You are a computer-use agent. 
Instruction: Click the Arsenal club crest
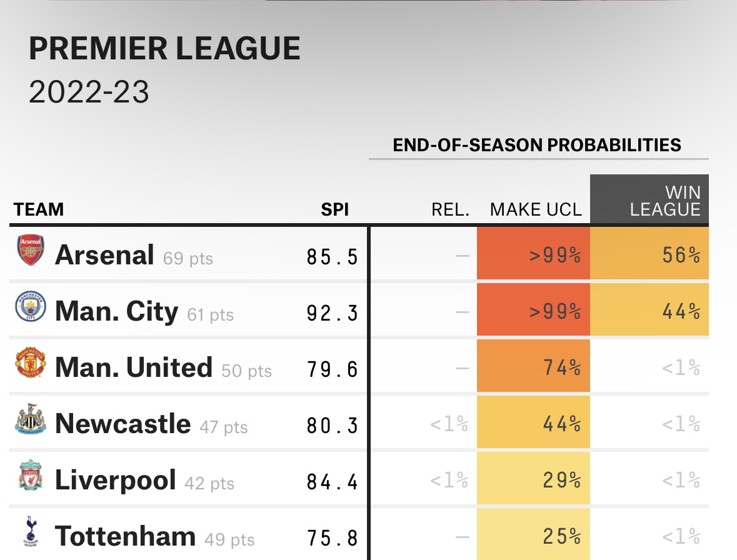click(31, 251)
